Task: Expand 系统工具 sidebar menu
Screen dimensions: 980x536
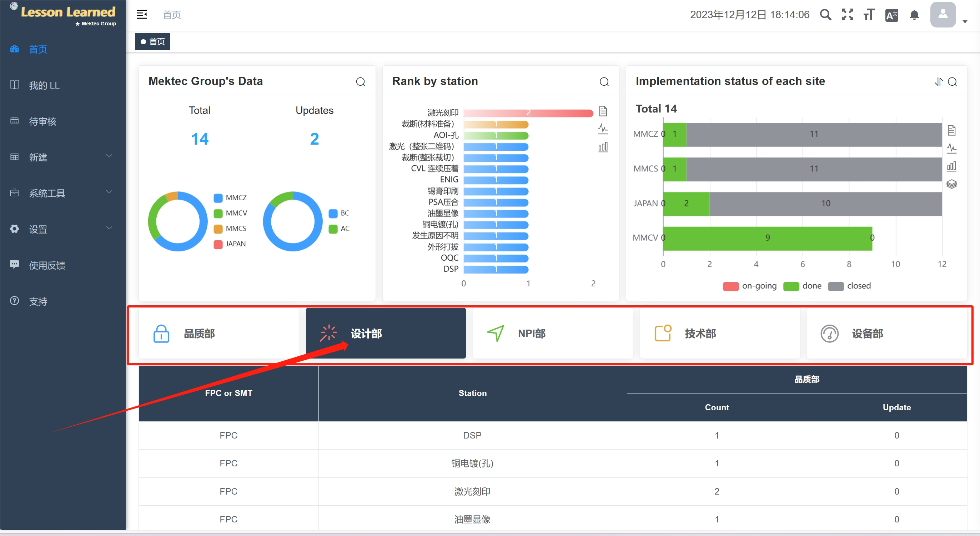Action: (63, 193)
